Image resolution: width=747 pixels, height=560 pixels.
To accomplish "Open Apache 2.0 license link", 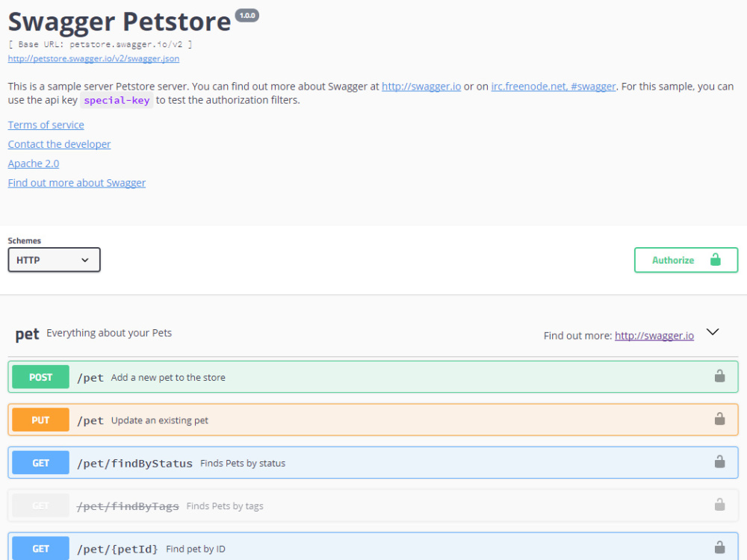I will pos(34,164).
